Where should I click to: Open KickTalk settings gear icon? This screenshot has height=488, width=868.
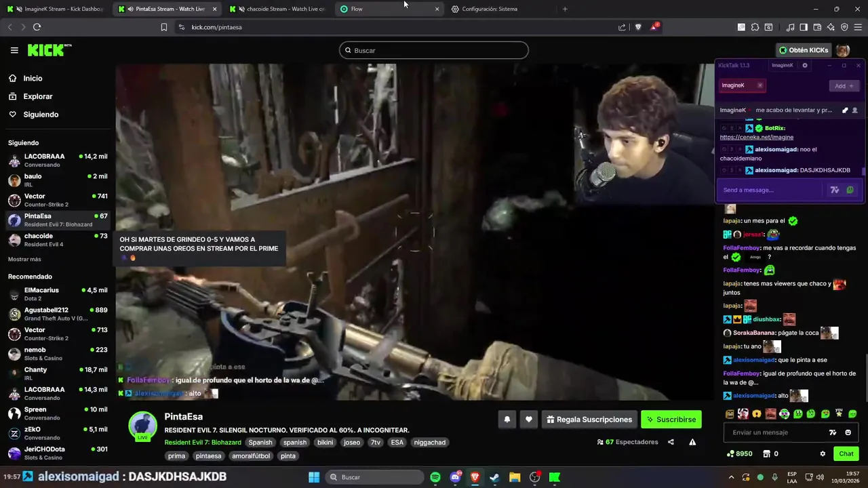[x=805, y=65]
